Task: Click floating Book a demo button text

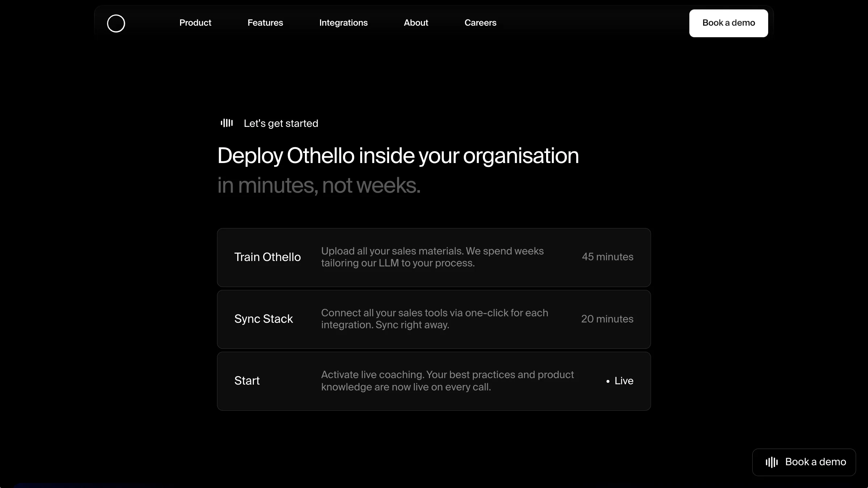Action: tap(816, 462)
